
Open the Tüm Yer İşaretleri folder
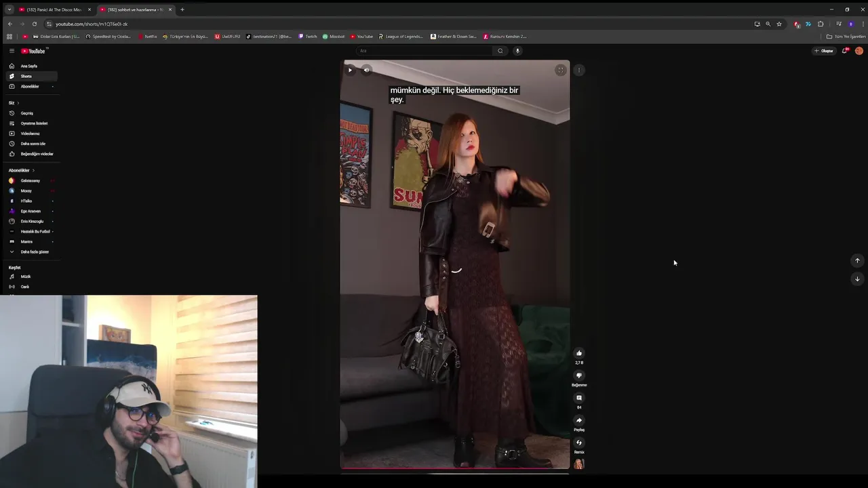[x=846, y=37]
